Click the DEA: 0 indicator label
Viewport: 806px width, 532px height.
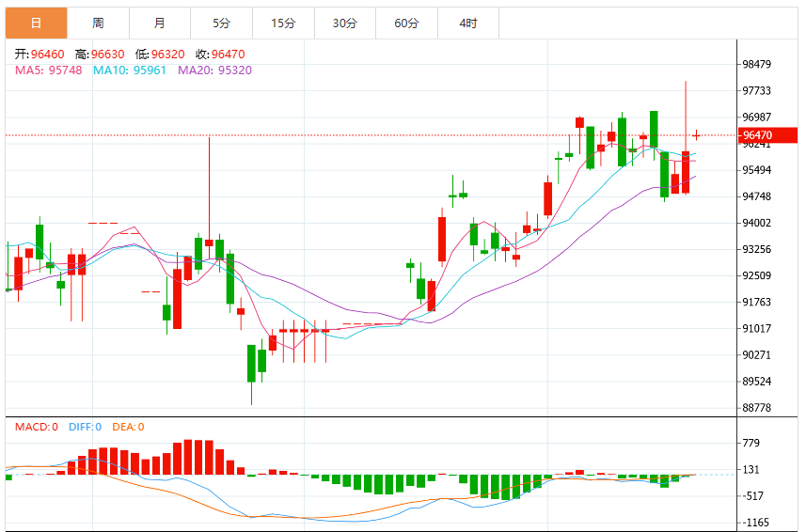tap(128, 427)
